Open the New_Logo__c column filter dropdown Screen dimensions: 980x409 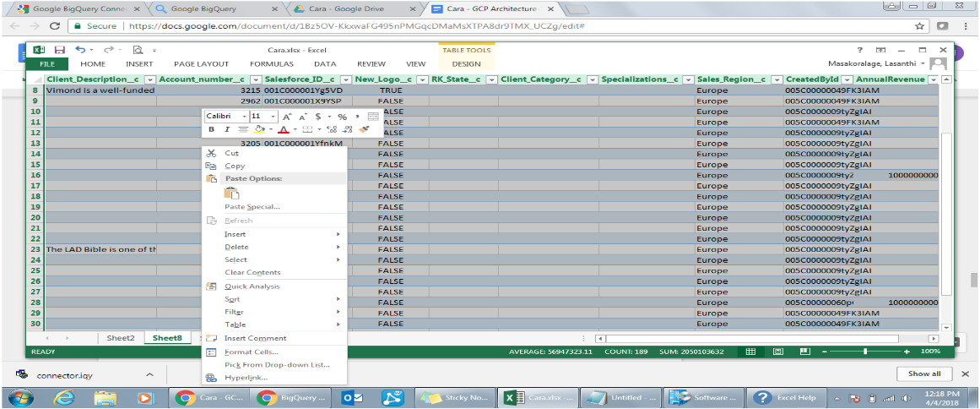419,79
